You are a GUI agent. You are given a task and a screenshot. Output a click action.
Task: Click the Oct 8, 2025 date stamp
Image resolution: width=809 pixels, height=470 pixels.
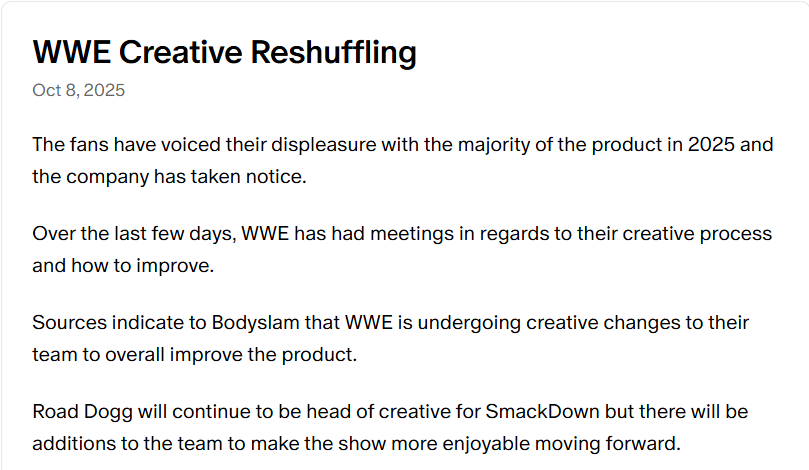(x=78, y=90)
